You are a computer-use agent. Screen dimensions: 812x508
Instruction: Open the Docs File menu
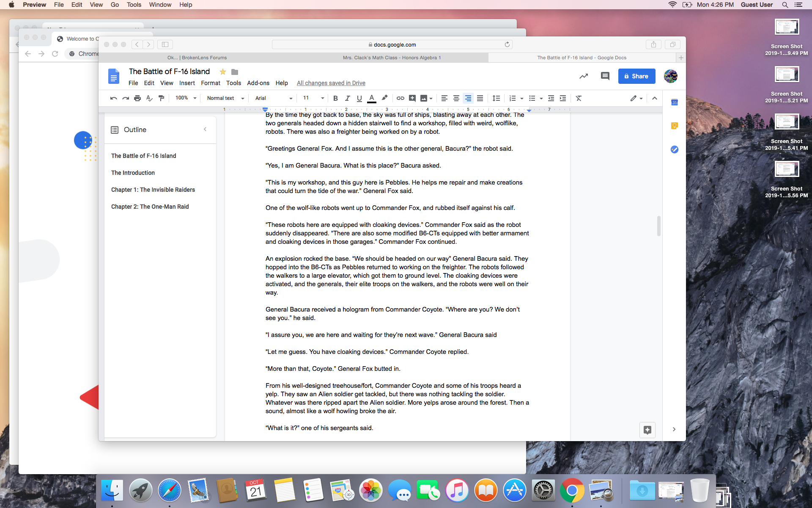click(x=133, y=83)
